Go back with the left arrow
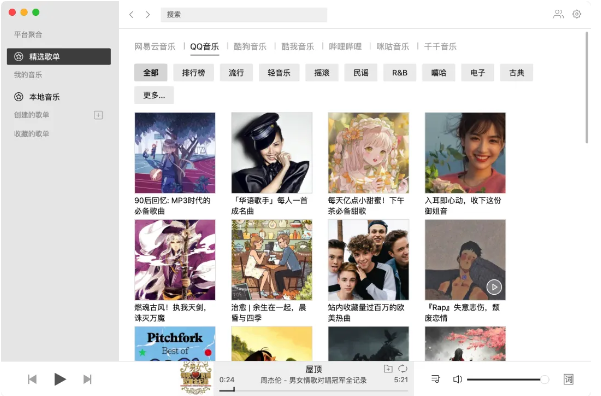 pos(131,15)
